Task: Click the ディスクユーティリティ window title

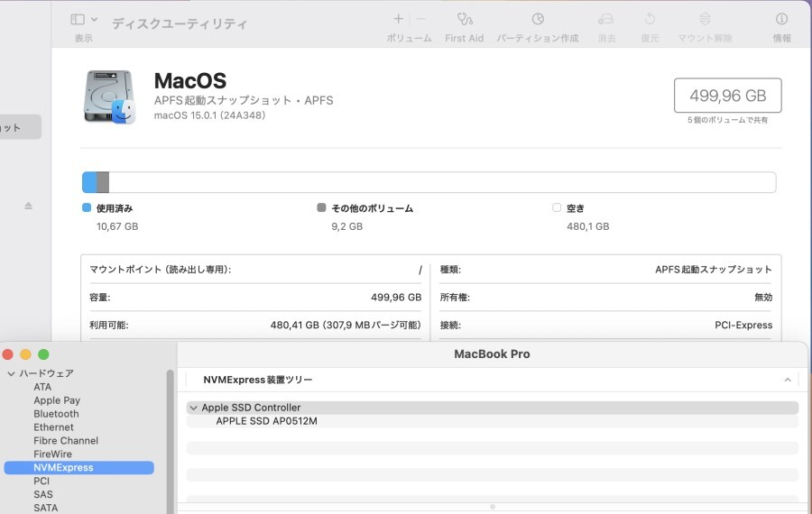Action: [x=180, y=23]
